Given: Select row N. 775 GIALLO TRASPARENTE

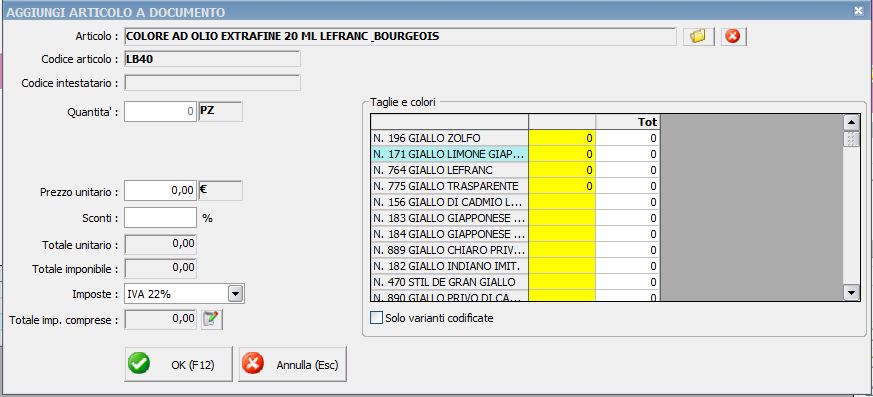Looking at the screenshot, I should pyautogui.click(x=449, y=186).
